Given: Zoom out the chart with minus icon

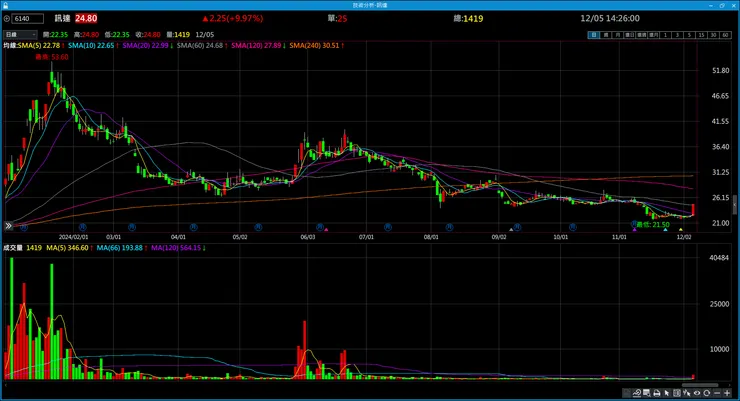Looking at the screenshot, I should pos(717,393).
